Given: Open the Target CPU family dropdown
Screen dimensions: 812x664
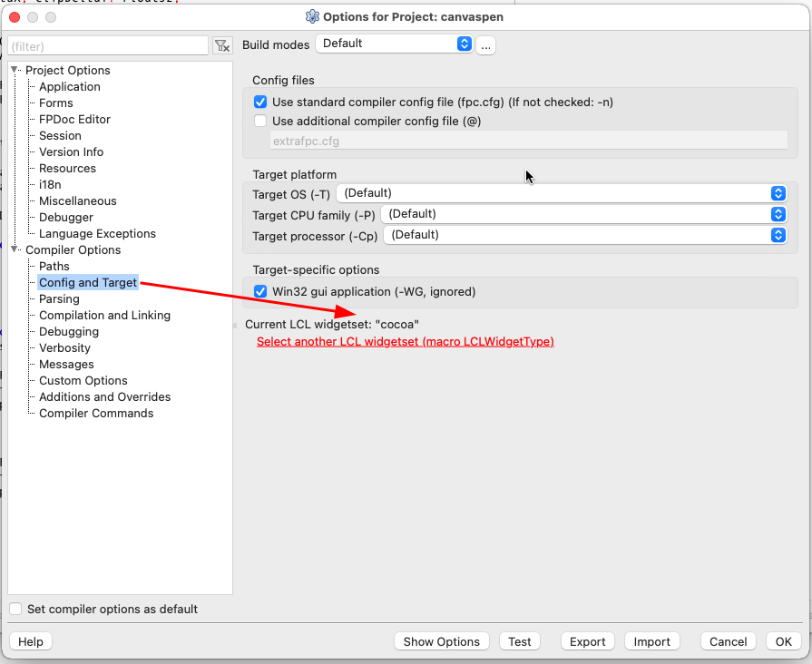Looking at the screenshot, I should point(584,214).
